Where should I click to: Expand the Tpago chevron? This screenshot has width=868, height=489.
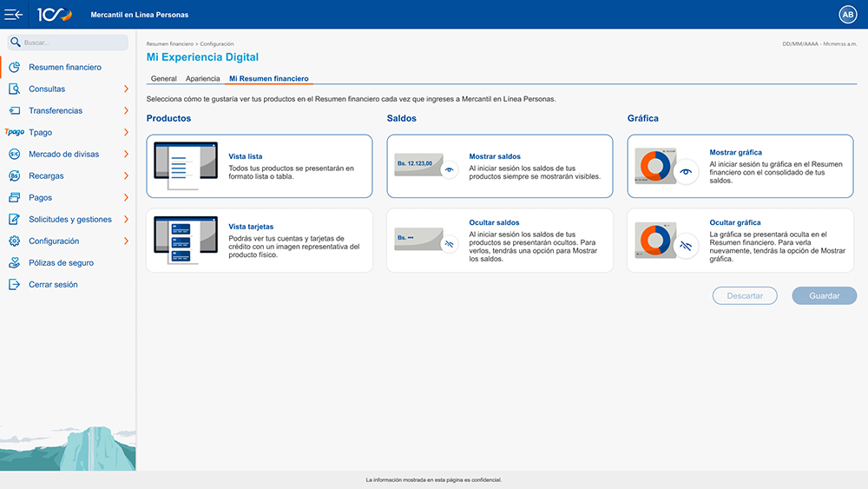126,132
